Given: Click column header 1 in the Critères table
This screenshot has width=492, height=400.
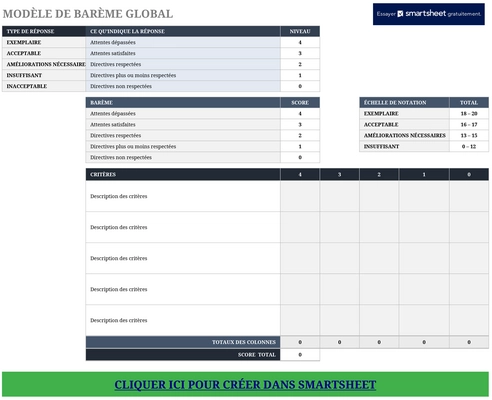Looking at the screenshot, I should [x=424, y=175].
